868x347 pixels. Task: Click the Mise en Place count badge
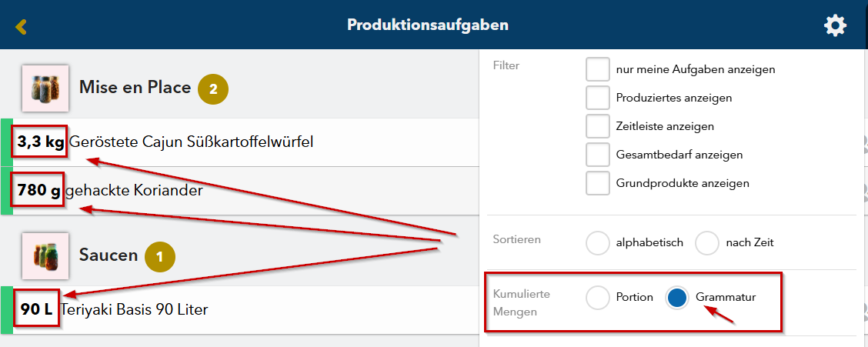(x=213, y=89)
